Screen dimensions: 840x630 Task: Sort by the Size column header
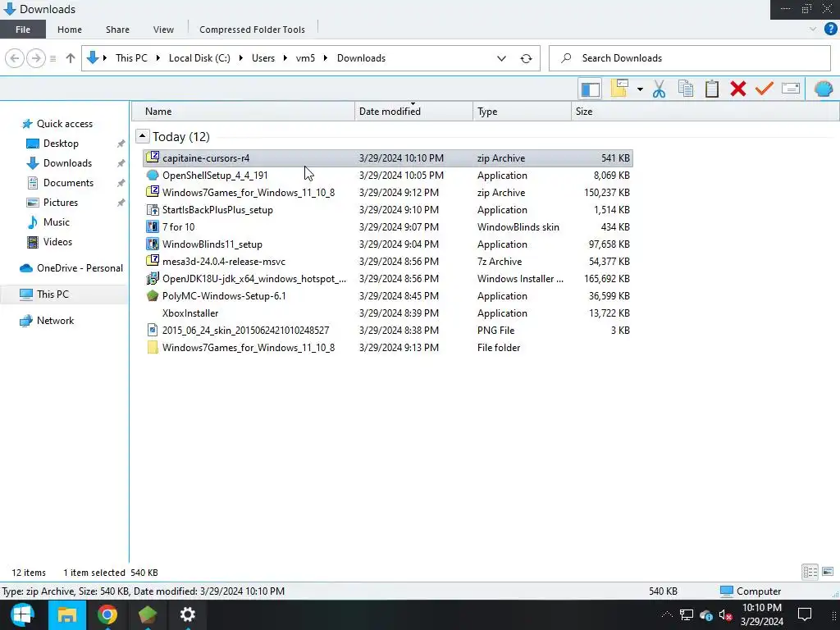pyautogui.click(x=603, y=112)
